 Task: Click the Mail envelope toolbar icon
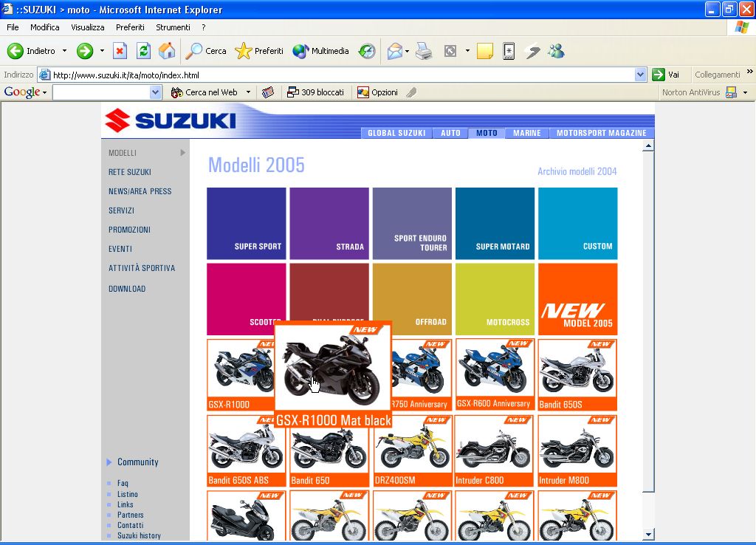click(394, 51)
